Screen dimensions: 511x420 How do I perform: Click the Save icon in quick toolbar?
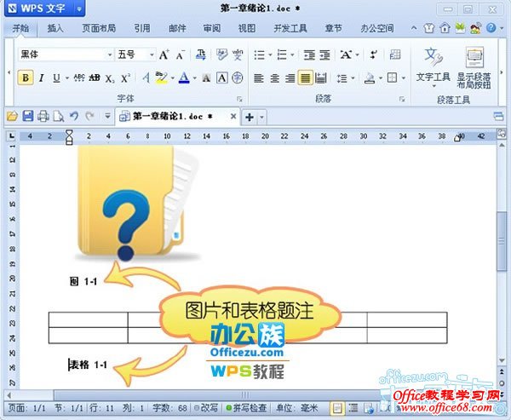click(x=27, y=116)
